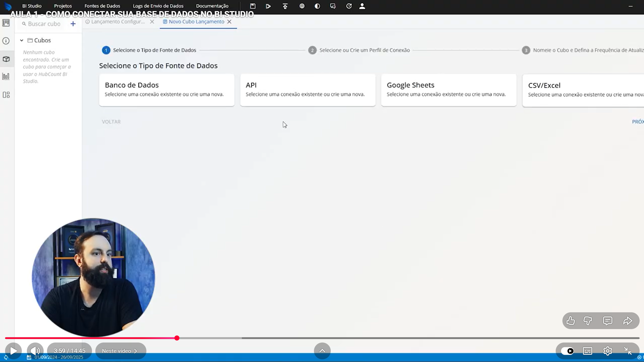Click video time display 3:59 / 14:45
This screenshot has height=362, width=644.
(70, 351)
